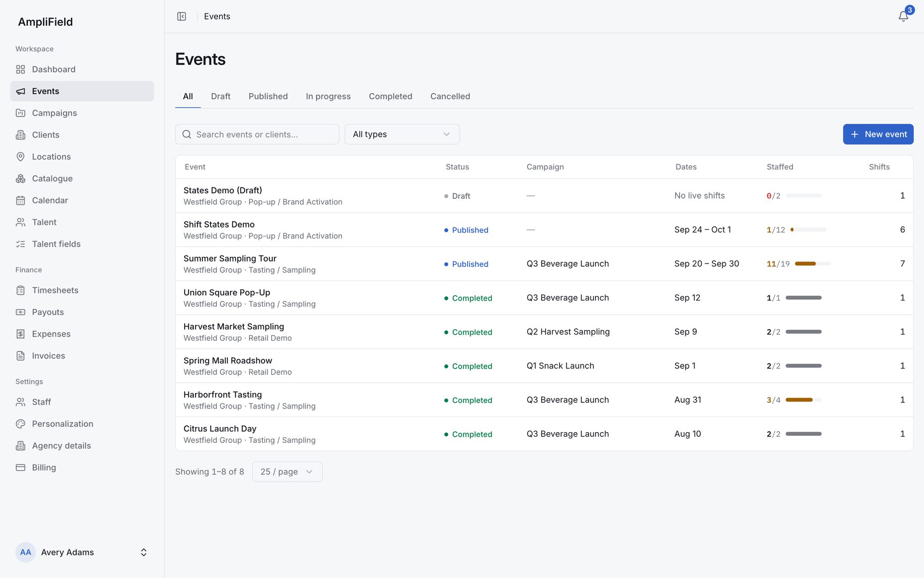Click the Aug 31 date cell
The width and height of the screenshot is (924, 578).
(688, 400)
